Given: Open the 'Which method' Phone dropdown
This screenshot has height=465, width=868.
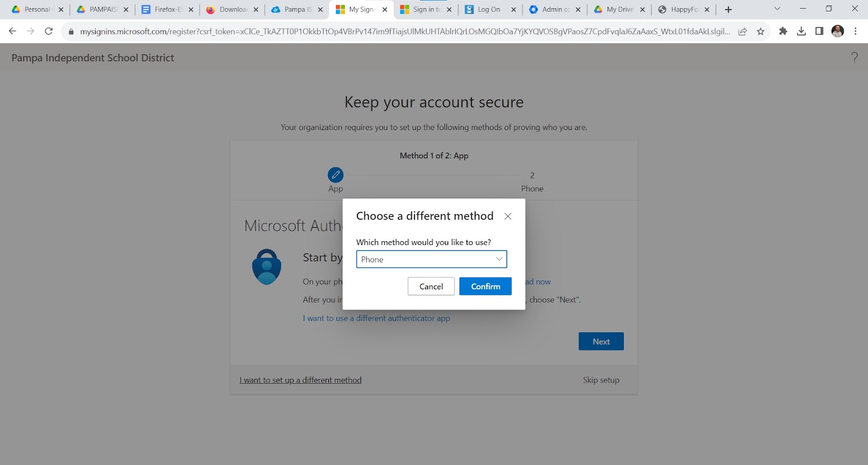Looking at the screenshot, I should pos(431,259).
